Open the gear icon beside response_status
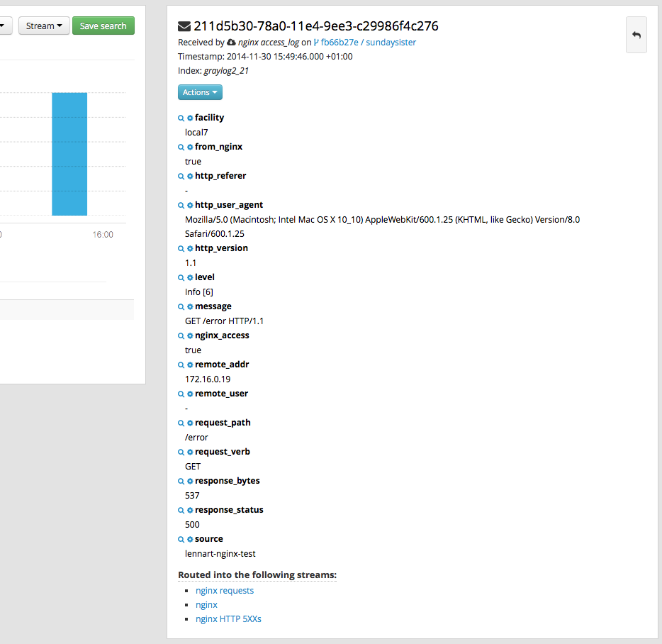This screenshot has height=644, width=662. point(190,511)
